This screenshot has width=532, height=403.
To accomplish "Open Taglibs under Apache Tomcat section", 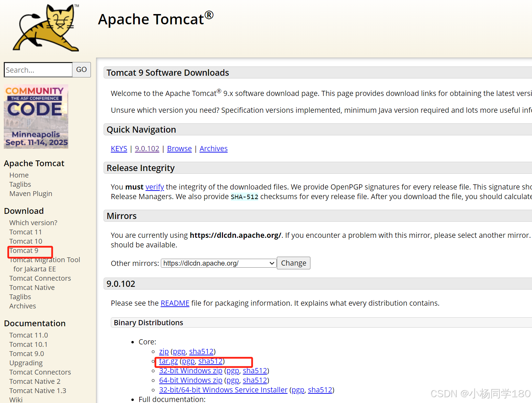I will coord(20,184).
